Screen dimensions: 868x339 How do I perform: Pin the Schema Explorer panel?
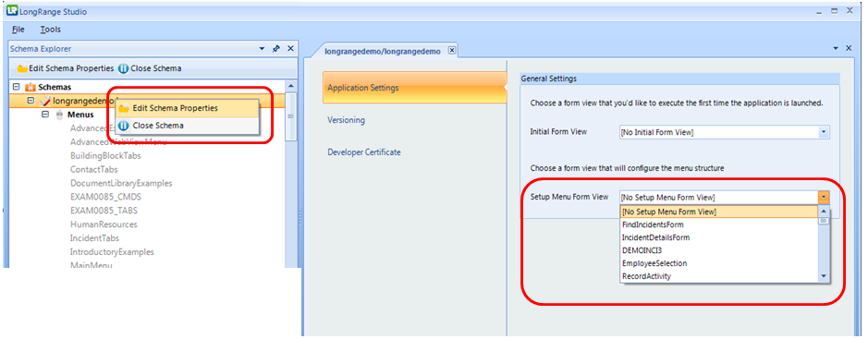pos(276,49)
